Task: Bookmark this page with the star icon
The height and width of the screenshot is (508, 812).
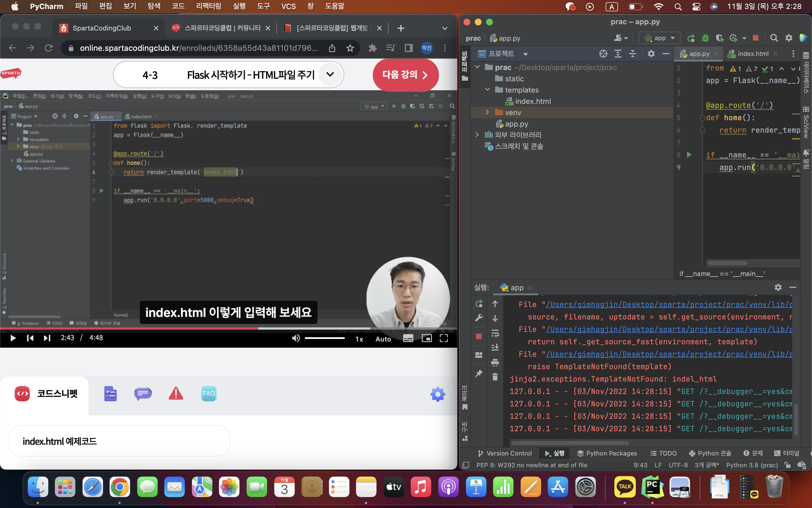Action: (350, 48)
